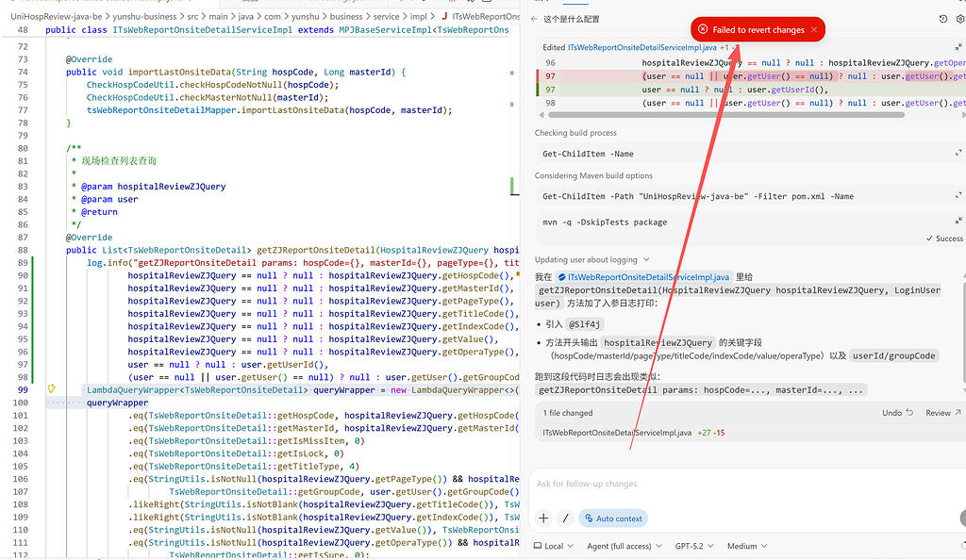The height and width of the screenshot is (560, 966).
Task: Click the 现场检查列表查询 comment on line 81
Action: pyautogui.click(x=119, y=160)
